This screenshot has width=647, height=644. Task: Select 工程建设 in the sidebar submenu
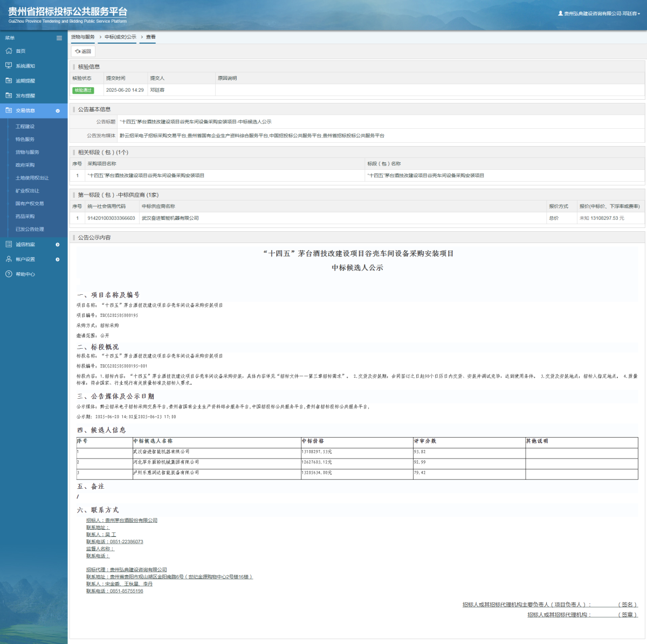[x=25, y=127]
